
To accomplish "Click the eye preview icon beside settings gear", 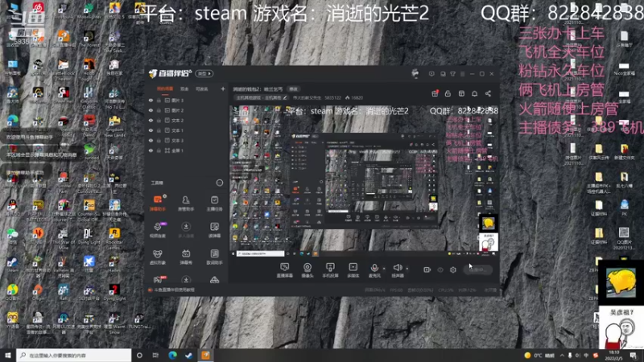I will pos(440,269).
